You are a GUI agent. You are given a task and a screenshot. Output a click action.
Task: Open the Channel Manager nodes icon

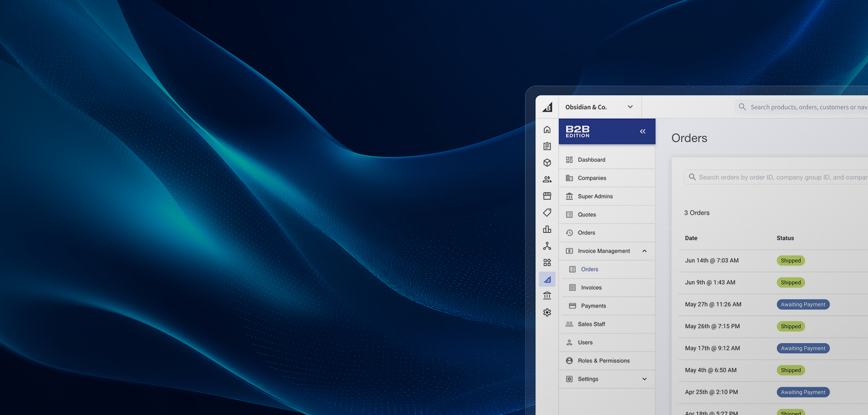[547, 246]
